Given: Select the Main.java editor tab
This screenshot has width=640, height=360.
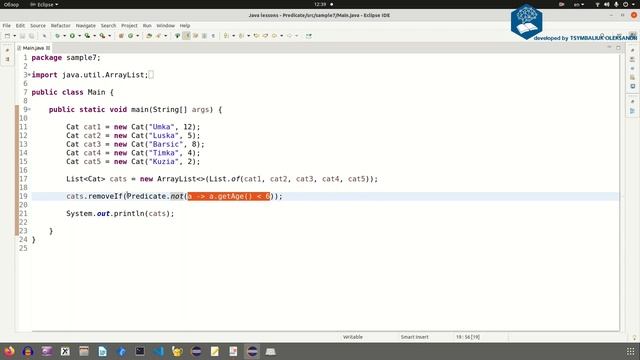Looking at the screenshot, I should click(x=33, y=48).
